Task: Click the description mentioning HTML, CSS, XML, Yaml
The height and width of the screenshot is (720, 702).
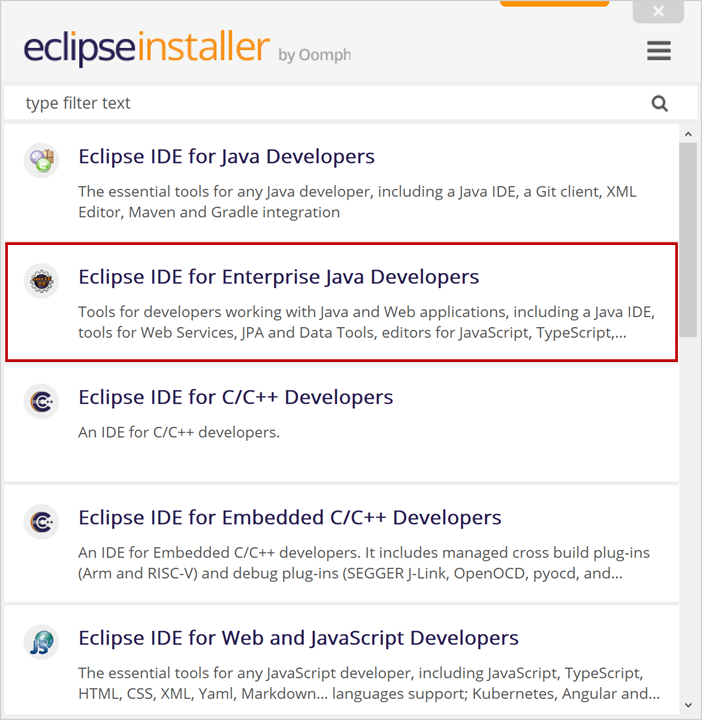Action: (x=369, y=683)
